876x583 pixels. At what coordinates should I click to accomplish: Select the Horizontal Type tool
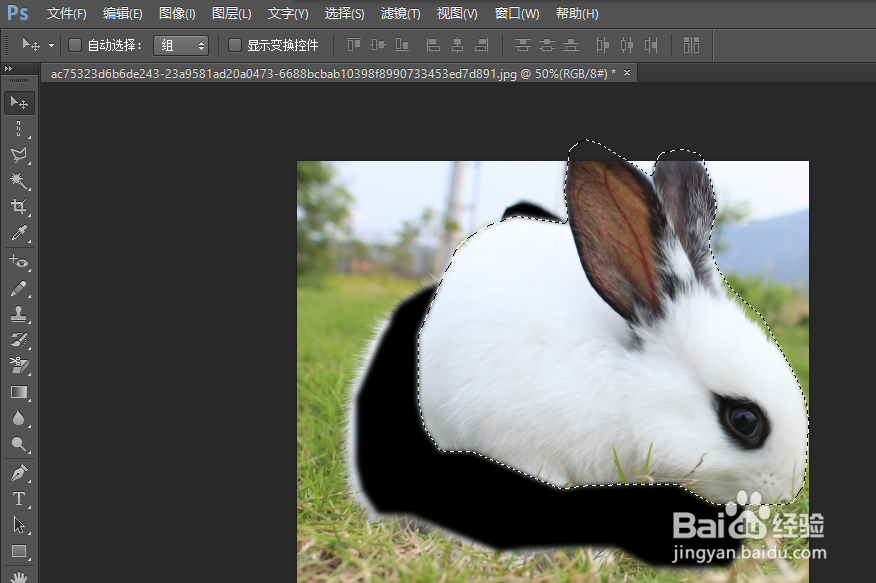pyautogui.click(x=19, y=499)
